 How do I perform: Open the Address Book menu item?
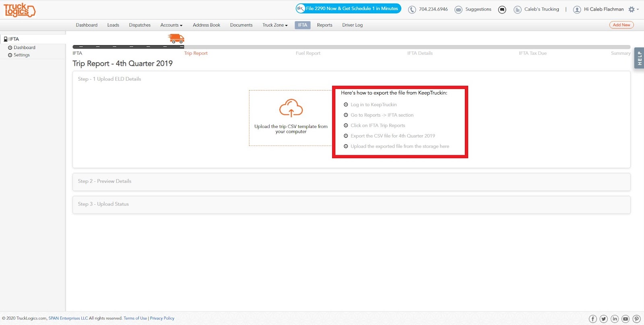206,25
